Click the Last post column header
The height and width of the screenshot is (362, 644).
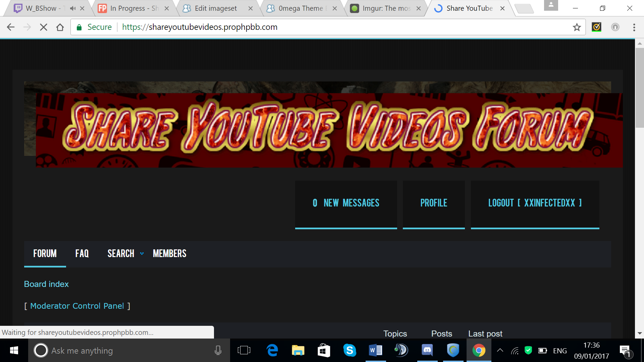point(485,334)
